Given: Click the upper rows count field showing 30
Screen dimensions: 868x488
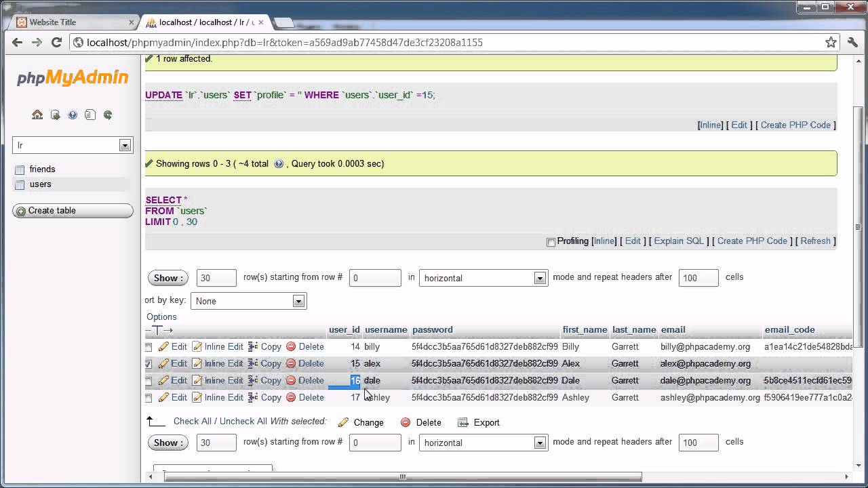Looking at the screenshot, I should point(216,278).
